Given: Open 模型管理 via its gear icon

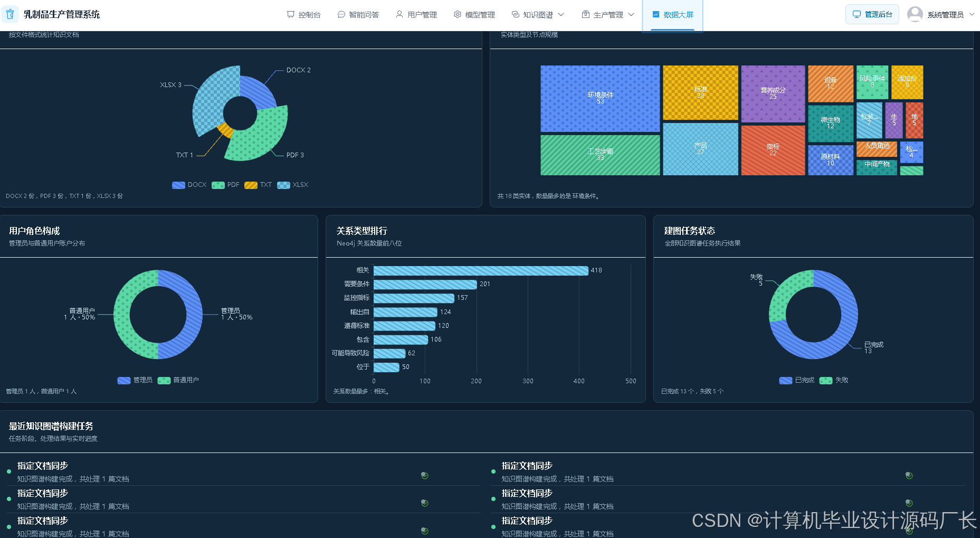Looking at the screenshot, I should tap(458, 15).
